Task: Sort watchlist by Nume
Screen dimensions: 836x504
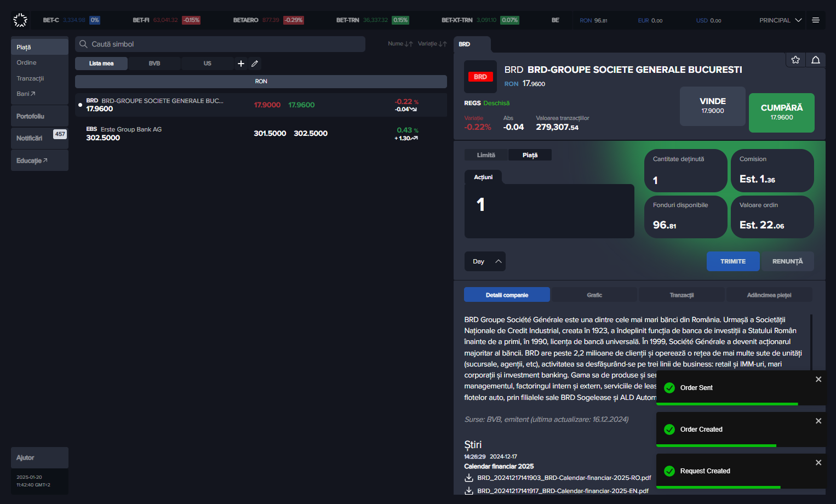Action: [400, 44]
